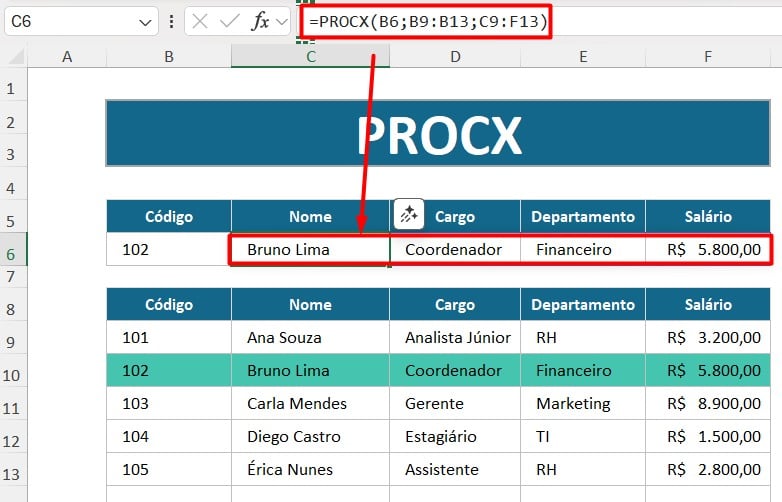This screenshot has height=502, width=782.
Task: Select the 102 code cell in row 6
Action: [x=169, y=249]
